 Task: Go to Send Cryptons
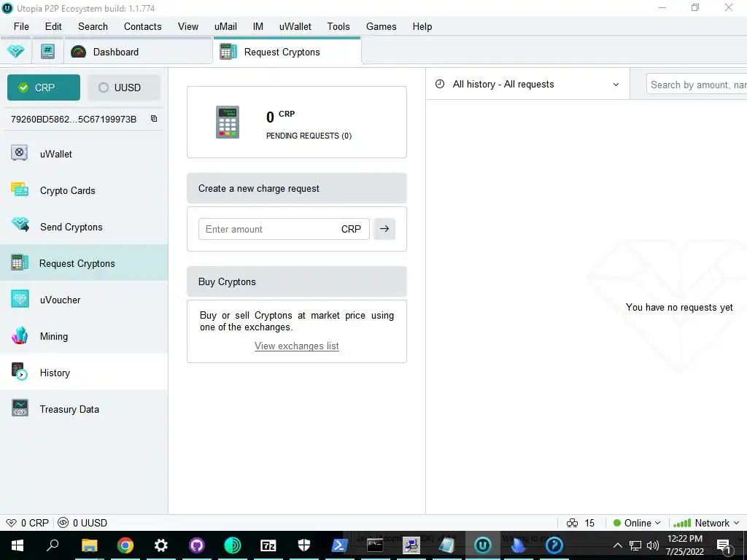click(x=84, y=227)
